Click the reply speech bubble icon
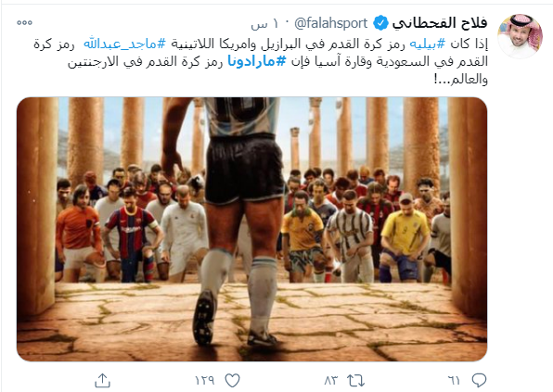Viewport: 553px width, 392px height. (x=479, y=380)
